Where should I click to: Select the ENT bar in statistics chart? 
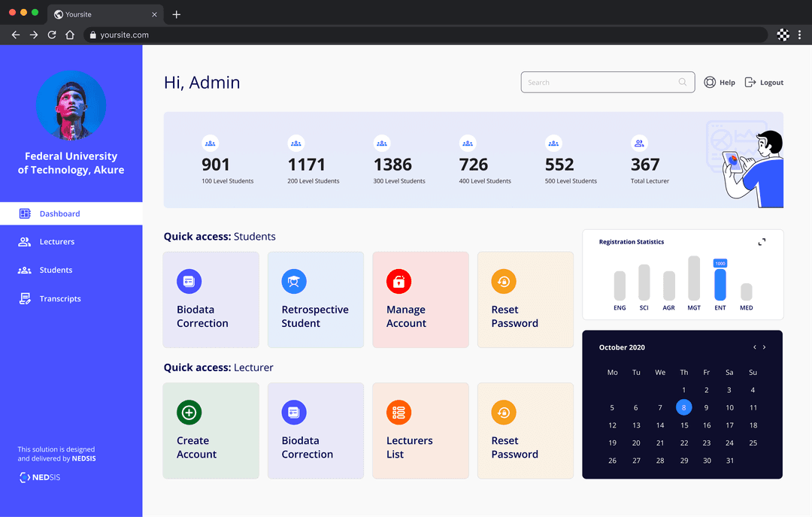pos(720,284)
